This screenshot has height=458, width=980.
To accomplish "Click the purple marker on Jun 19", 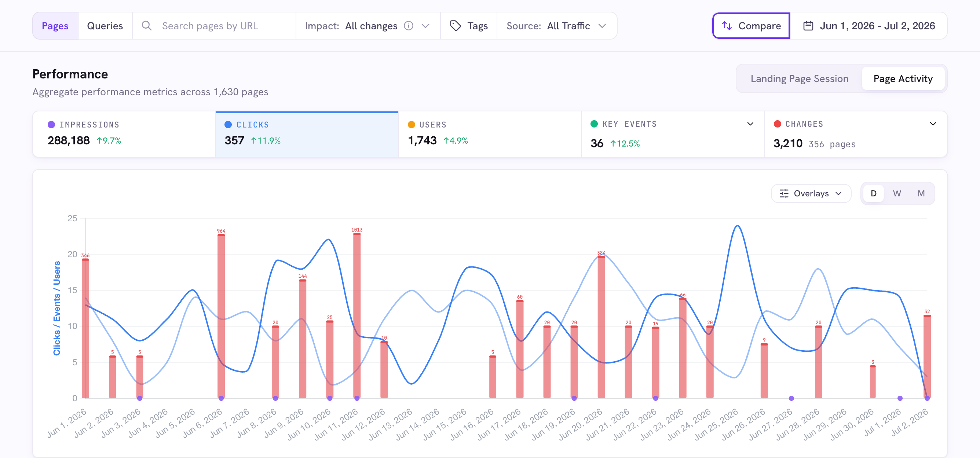I will pos(574,398).
